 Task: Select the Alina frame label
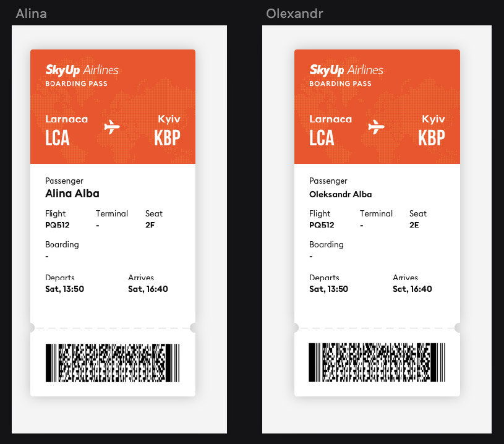31,14
